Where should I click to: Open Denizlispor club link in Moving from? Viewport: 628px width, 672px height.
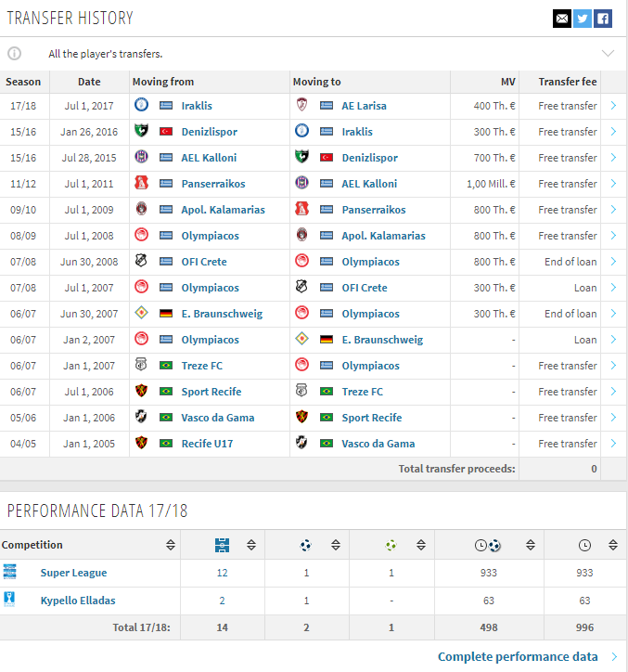click(x=210, y=132)
